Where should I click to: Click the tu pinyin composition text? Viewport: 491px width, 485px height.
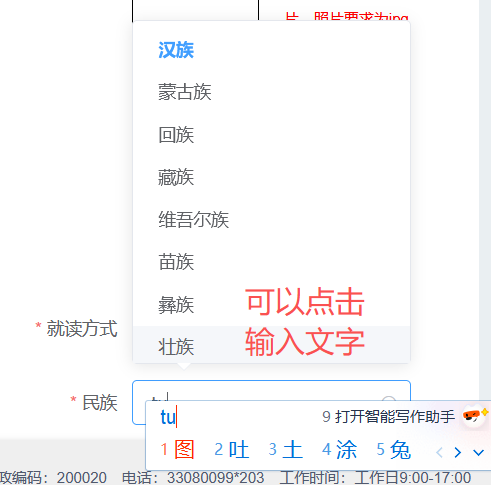pos(168,417)
